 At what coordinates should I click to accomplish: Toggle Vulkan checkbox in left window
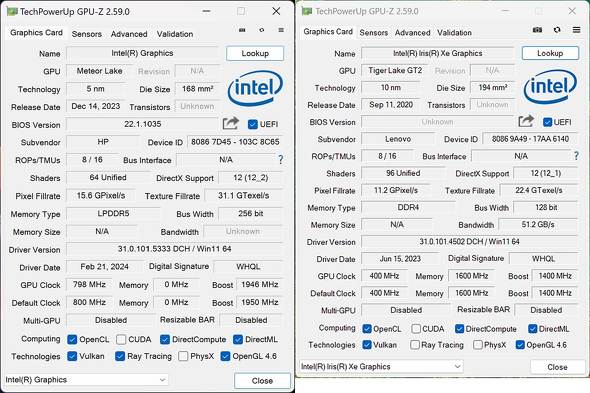[72, 356]
